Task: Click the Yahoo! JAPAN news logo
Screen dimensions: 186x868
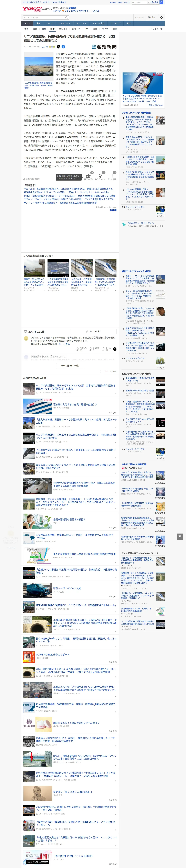Action: (37, 9)
